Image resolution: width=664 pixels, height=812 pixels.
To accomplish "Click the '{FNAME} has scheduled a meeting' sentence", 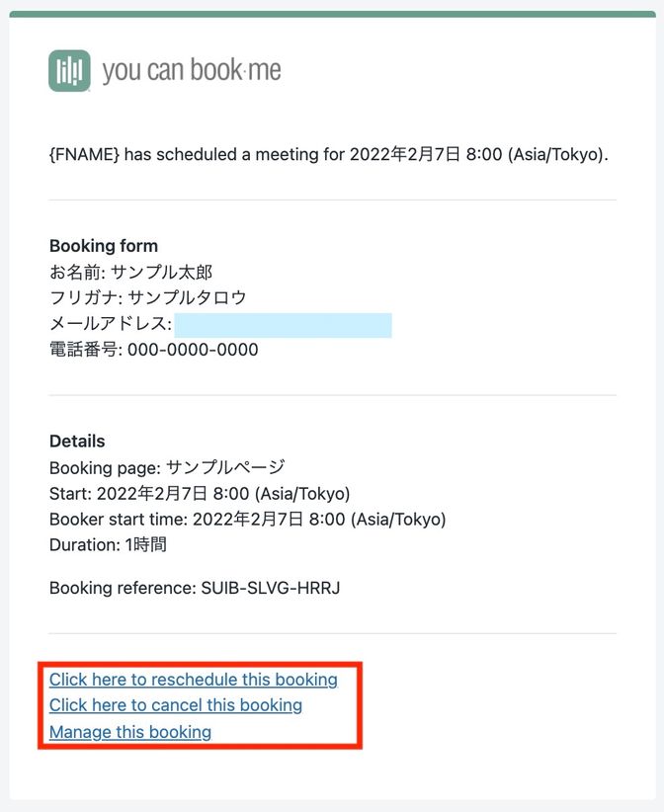I will coord(328,154).
